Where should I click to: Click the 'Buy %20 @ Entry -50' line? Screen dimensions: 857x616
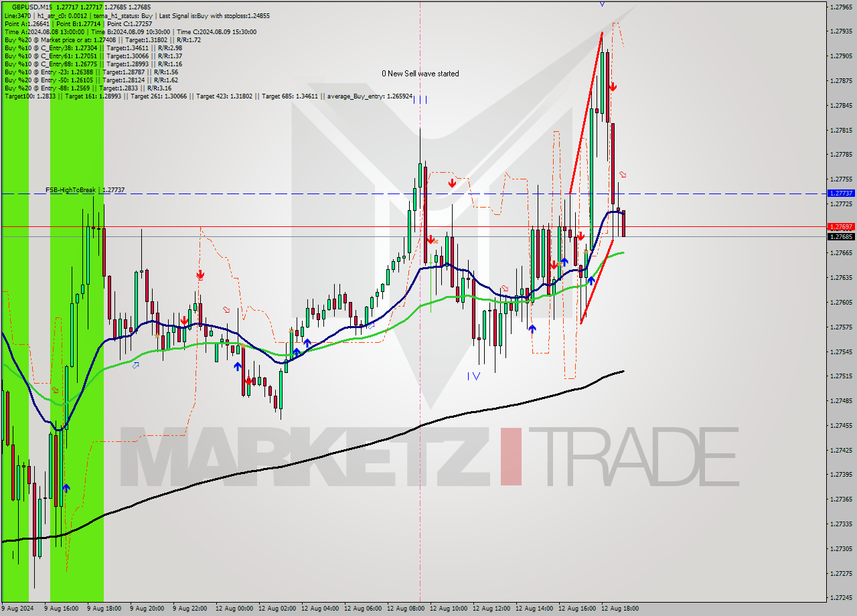(x=91, y=80)
